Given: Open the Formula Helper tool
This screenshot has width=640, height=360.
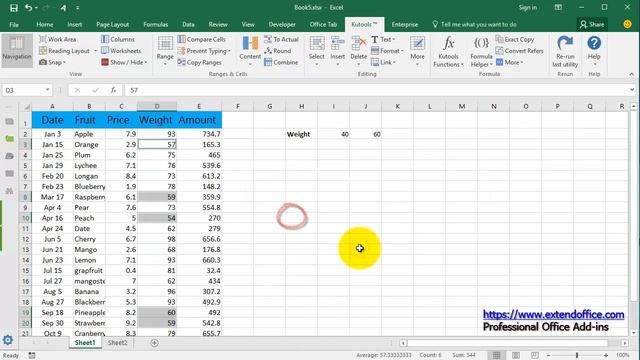Looking at the screenshot, I should click(481, 51).
